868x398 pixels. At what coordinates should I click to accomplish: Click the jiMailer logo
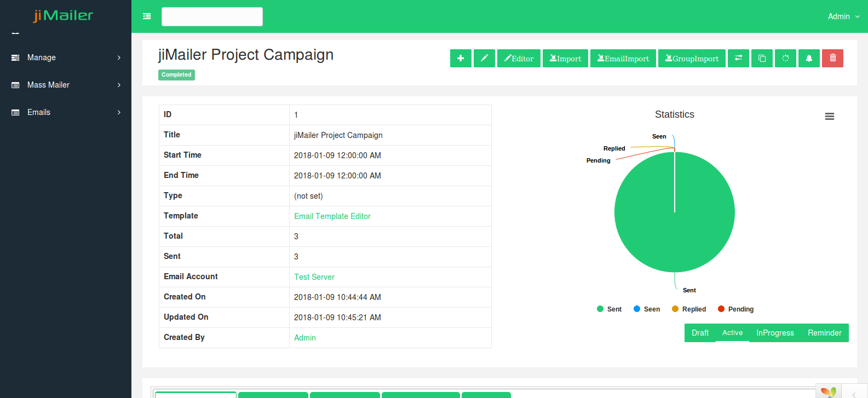63,15
